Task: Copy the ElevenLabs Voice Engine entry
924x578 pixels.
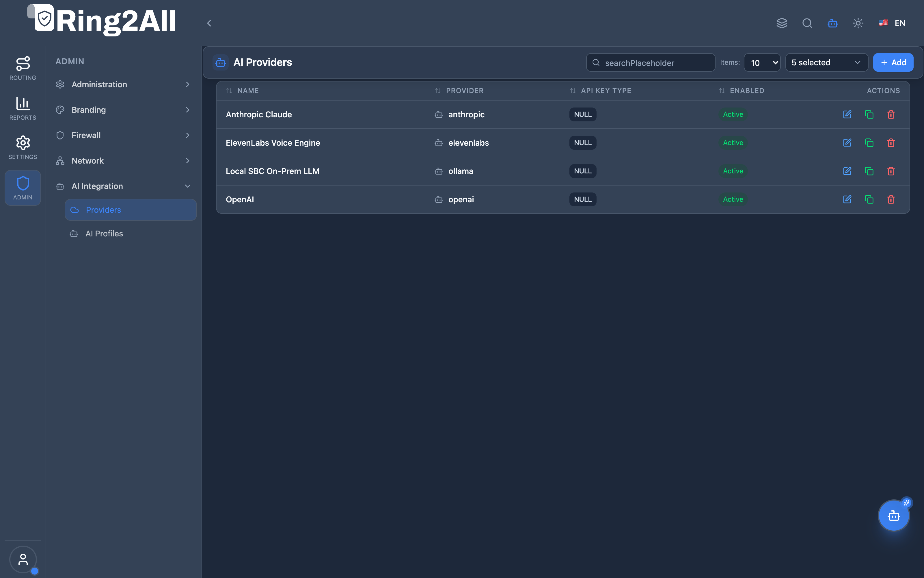Action: point(869,142)
